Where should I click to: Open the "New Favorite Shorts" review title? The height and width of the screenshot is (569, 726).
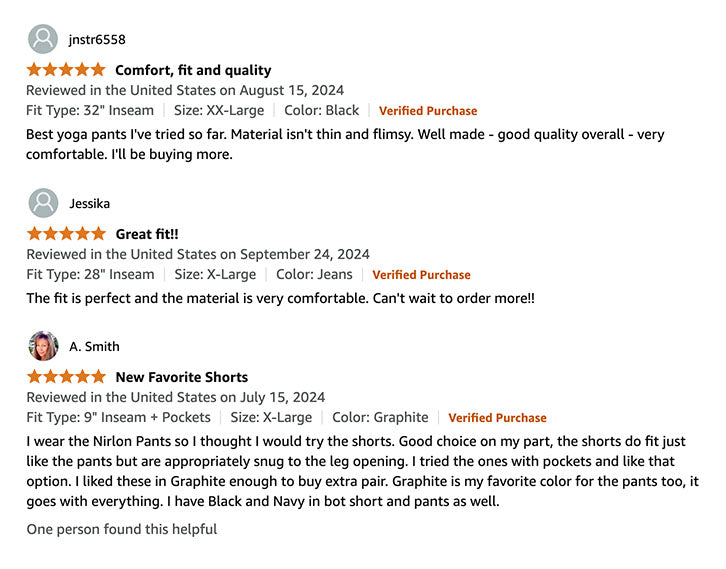181,377
